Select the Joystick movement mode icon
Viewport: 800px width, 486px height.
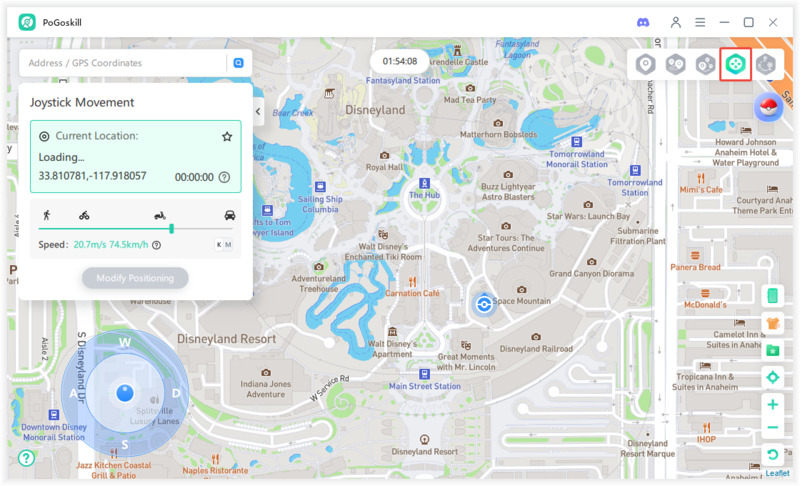(736, 65)
